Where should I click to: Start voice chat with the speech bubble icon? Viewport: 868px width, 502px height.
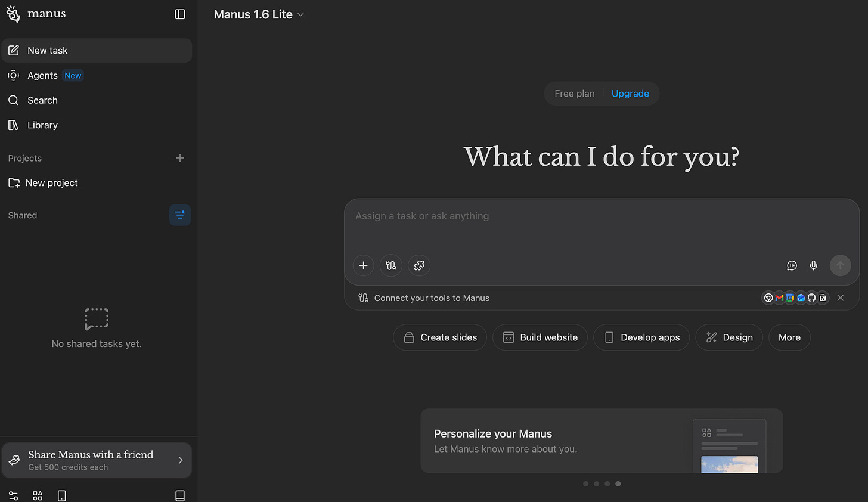(792, 265)
